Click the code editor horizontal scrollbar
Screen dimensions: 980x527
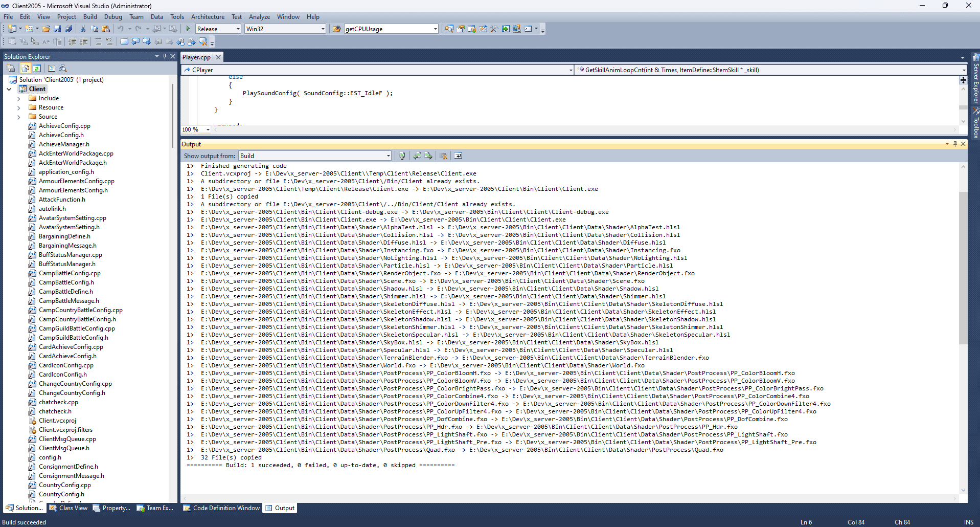(585, 129)
